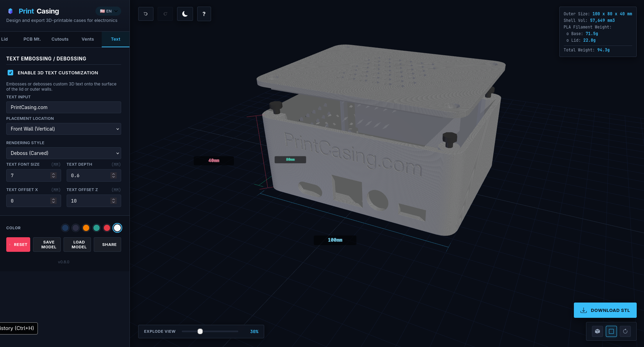Click the Text Offset Z field

94,201
